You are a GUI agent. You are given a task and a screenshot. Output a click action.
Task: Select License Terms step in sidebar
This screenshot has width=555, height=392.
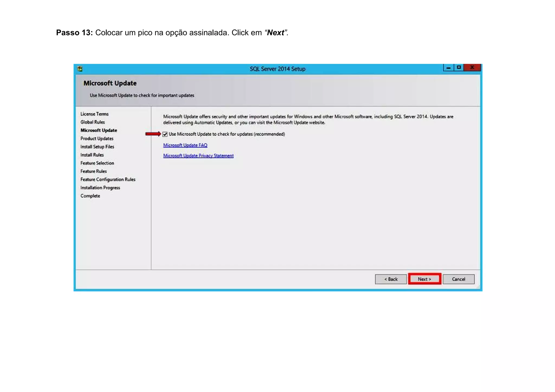(94, 114)
